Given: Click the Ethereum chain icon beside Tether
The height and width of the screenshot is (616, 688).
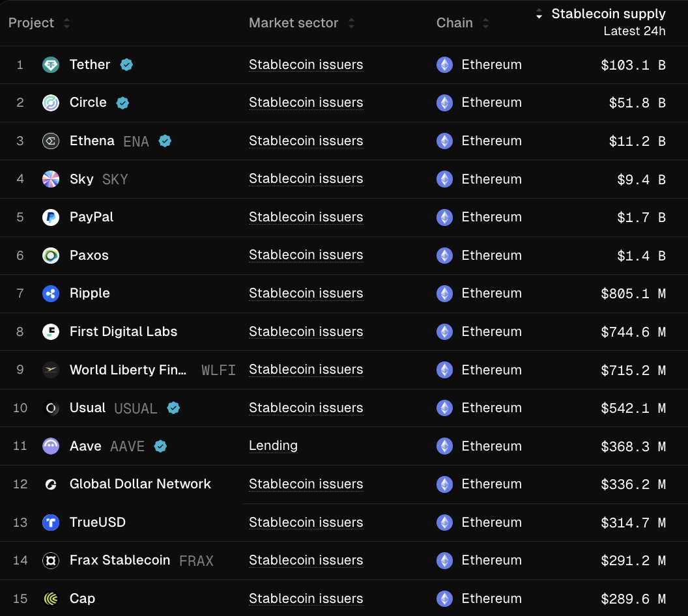Looking at the screenshot, I should pos(444,64).
